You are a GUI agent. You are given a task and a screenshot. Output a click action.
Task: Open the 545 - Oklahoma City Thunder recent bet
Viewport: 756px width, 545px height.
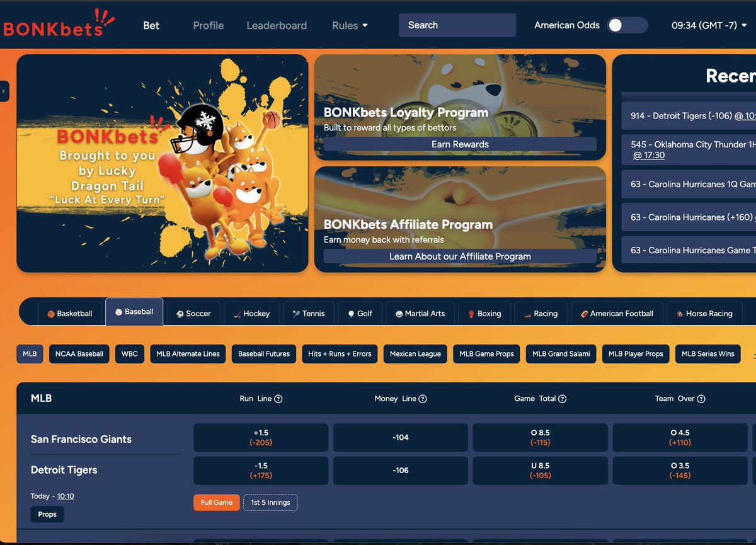(x=689, y=149)
